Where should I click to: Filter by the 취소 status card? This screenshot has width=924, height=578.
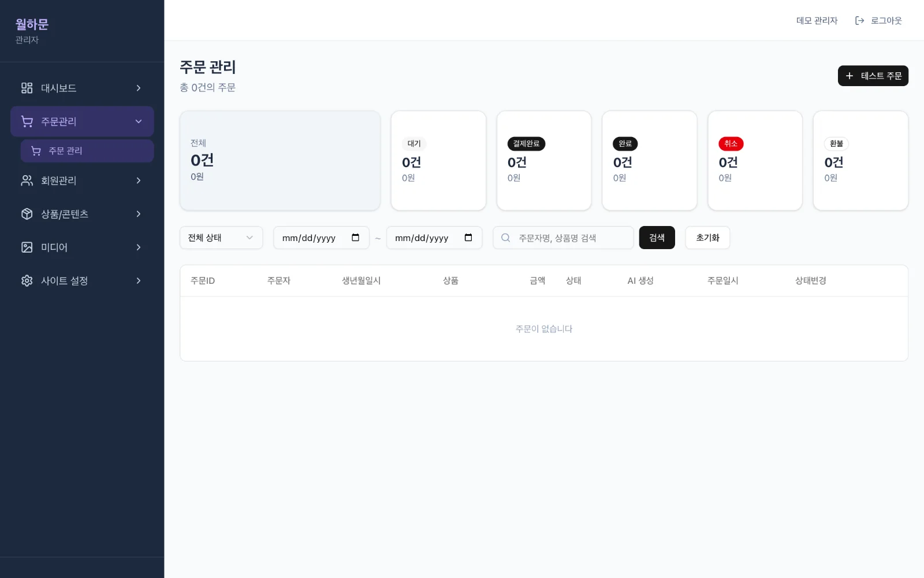tap(755, 161)
